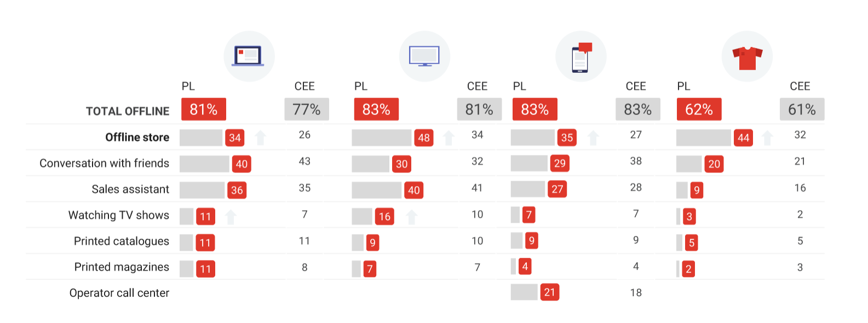Image resolution: width=868 pixels, height=323 pixels.
Task: Click the TV monitor category icon
Action: (x=424, y=56)
